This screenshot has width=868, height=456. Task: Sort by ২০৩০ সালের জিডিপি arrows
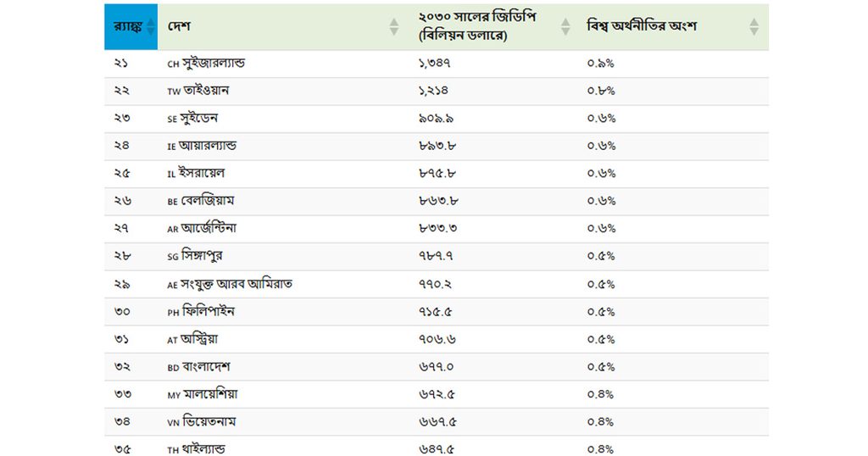click(565, 26)
